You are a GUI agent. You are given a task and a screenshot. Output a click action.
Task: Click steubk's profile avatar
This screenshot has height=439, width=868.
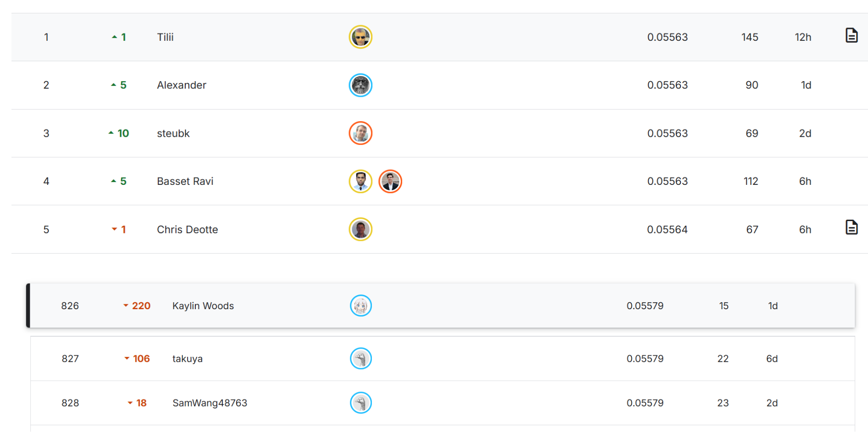(360, 133)
